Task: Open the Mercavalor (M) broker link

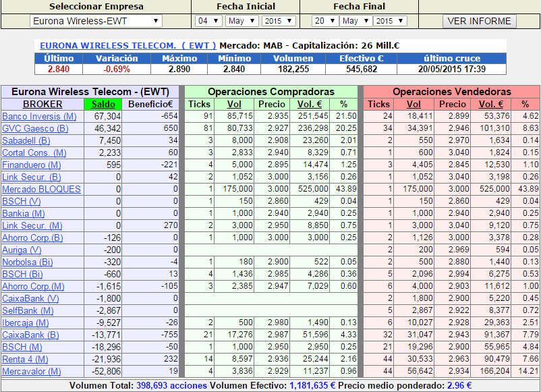Action: 32,371
